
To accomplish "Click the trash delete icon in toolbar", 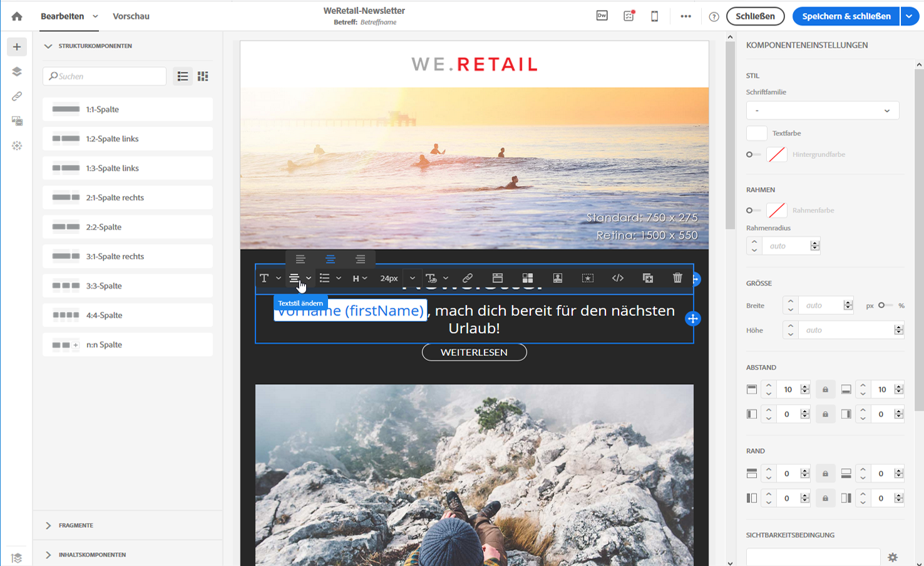I will point(677,278).
